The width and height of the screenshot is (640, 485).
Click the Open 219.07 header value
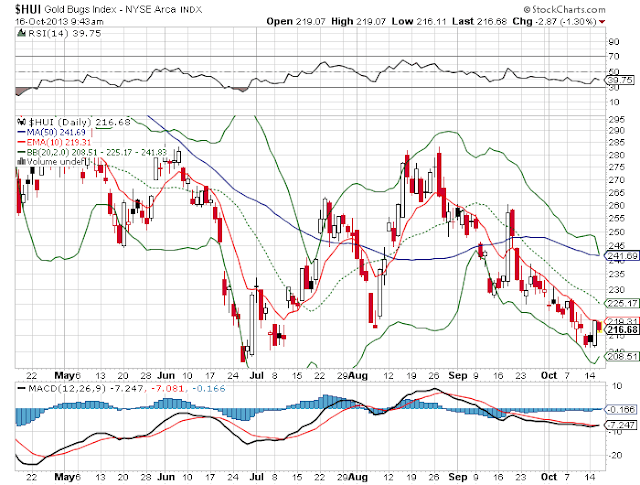pyautogui.click(x=296, y=21)
